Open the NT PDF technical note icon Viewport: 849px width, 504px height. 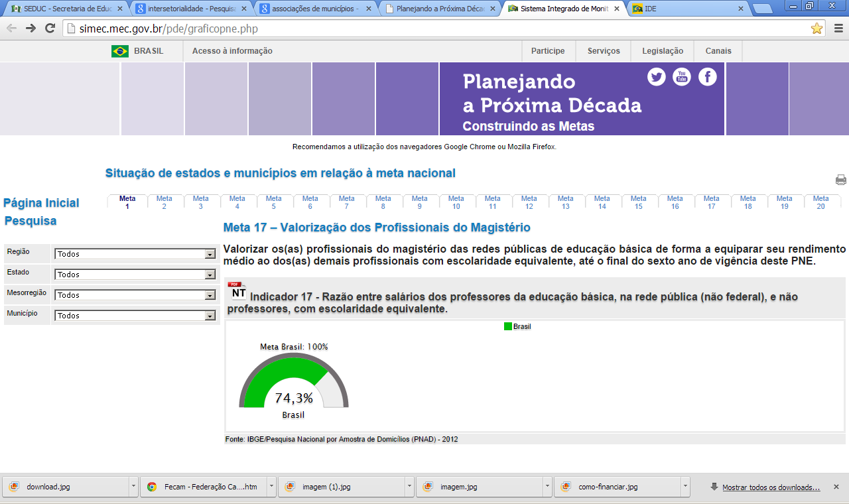[237, 290]
